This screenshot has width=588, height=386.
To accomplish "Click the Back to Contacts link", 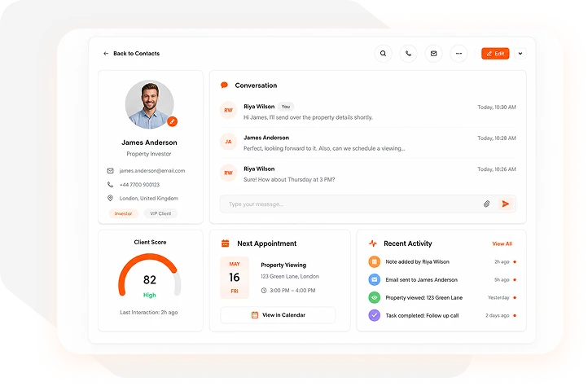I will click(137, 54).
